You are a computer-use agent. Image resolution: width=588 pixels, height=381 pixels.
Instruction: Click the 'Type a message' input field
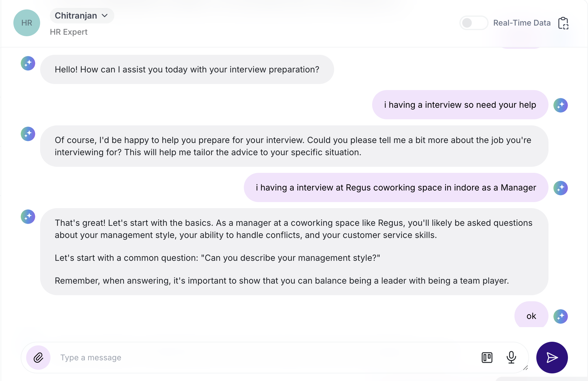(x=90, y=358)
